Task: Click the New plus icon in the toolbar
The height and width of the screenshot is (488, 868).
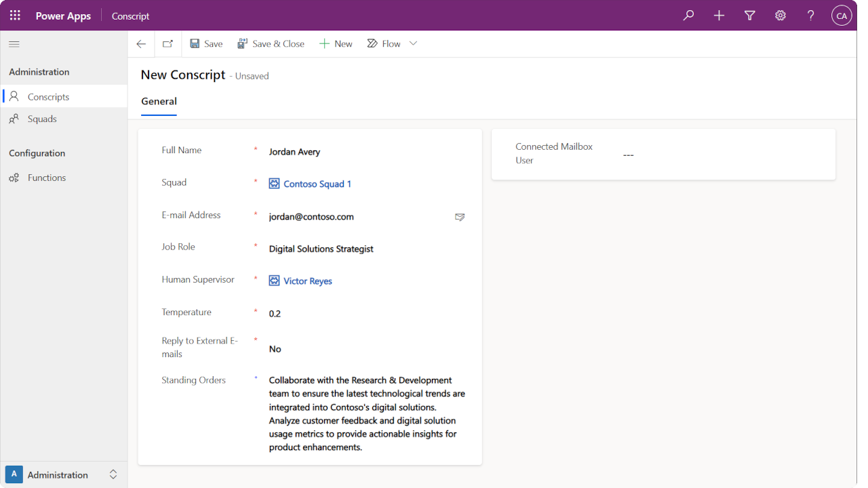Action: tap(324, 44)
